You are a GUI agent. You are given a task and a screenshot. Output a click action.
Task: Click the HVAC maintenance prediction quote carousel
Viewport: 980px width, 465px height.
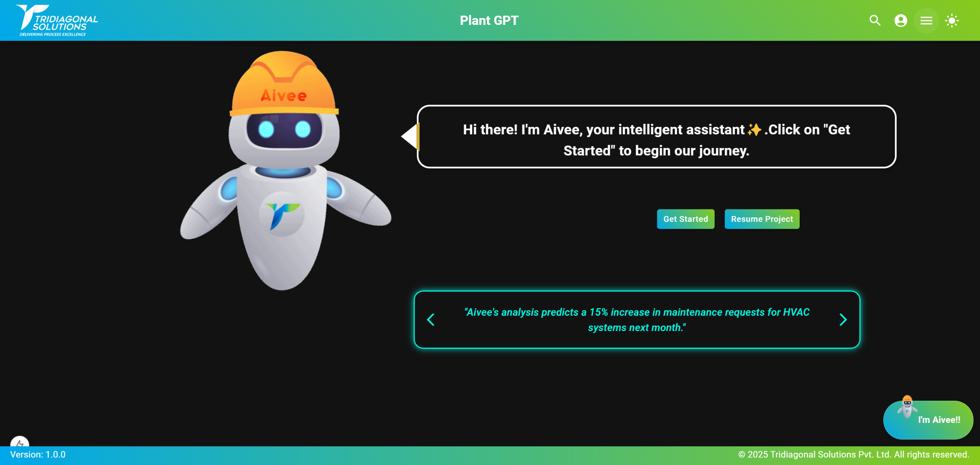[637, 320]
